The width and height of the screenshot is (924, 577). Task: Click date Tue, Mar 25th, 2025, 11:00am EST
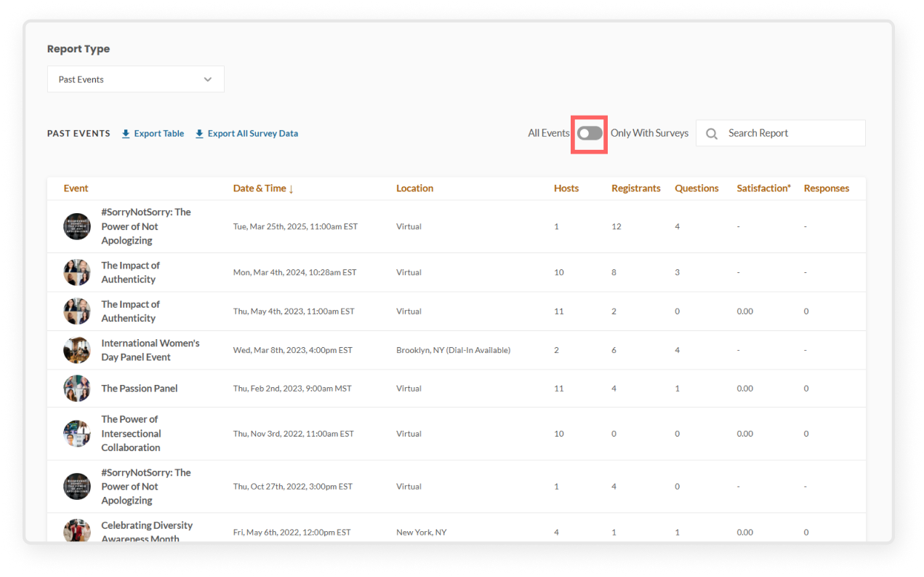click(295, 227)
